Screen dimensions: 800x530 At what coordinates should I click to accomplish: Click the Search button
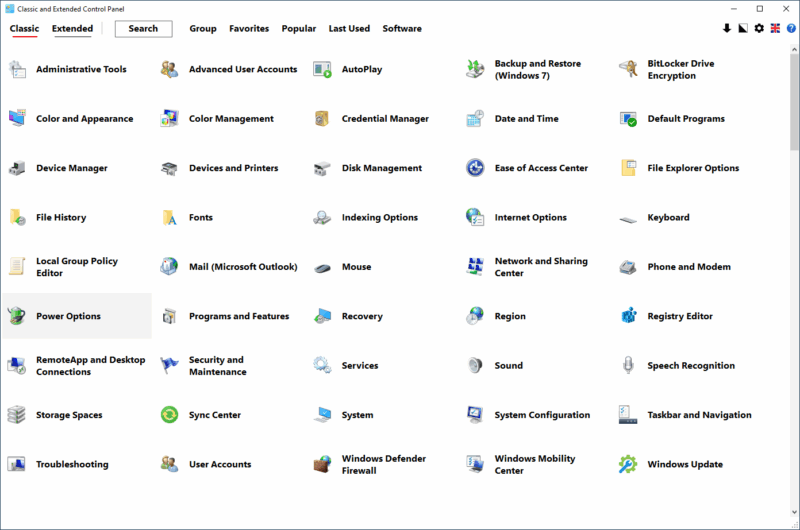click(x=143, y=29)
